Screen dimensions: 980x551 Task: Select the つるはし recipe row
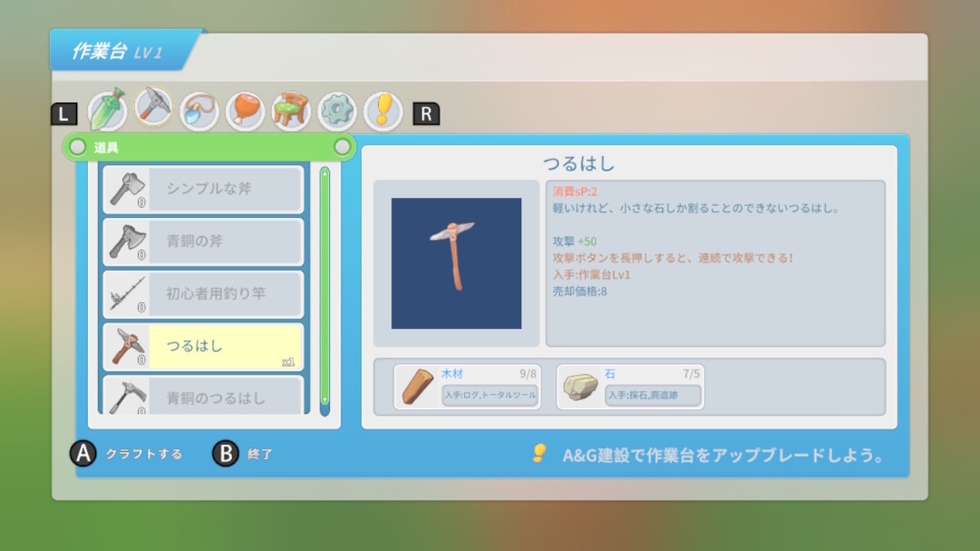click(x=203, y=346)
